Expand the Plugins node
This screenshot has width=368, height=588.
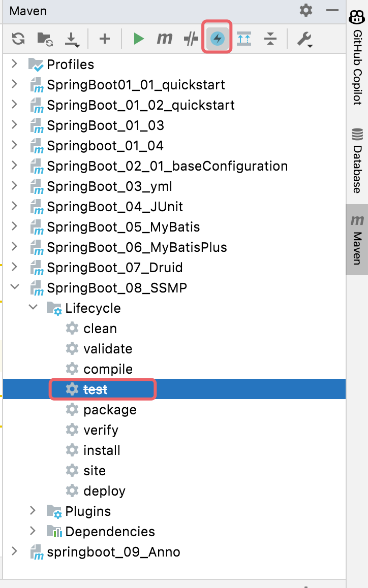(x=33, y=511)
